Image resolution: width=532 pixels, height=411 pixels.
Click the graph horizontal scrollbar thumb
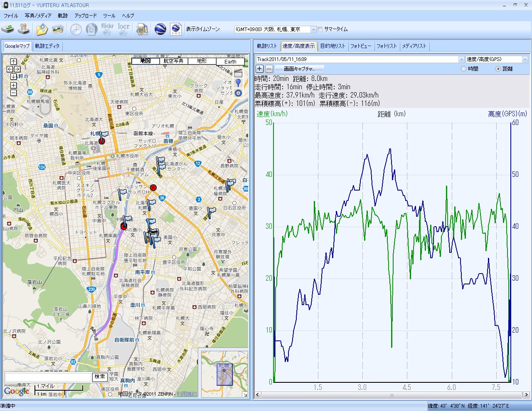pyautogui.click(x=391, y=395)
